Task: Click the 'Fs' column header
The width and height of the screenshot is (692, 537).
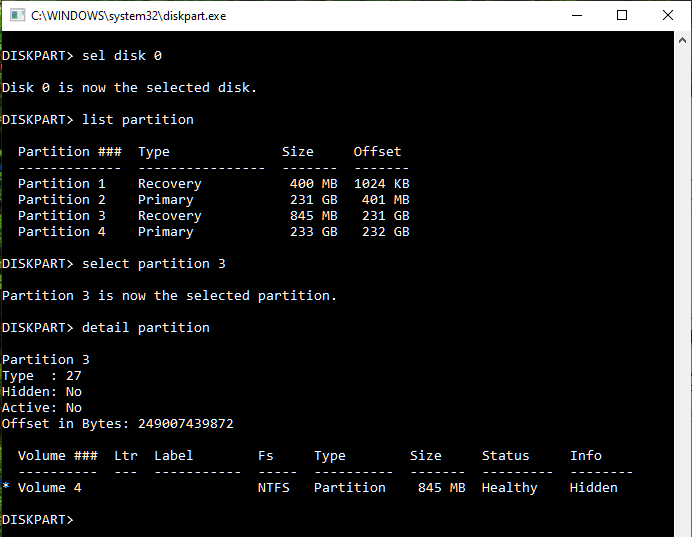Action: (266, 455)
